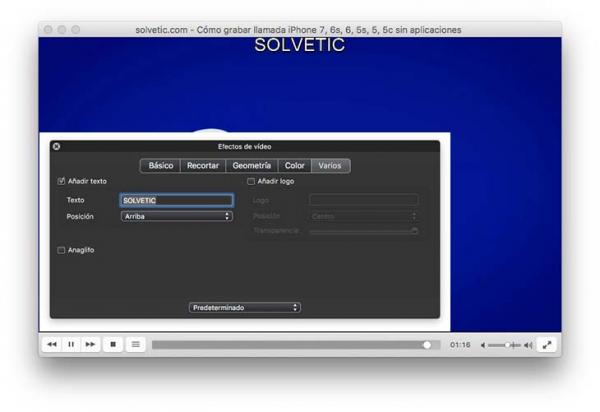This screenshot has width=600, height=412.
Task: Open the disabled logo Posición dropdown
Action: coord(364,217)
